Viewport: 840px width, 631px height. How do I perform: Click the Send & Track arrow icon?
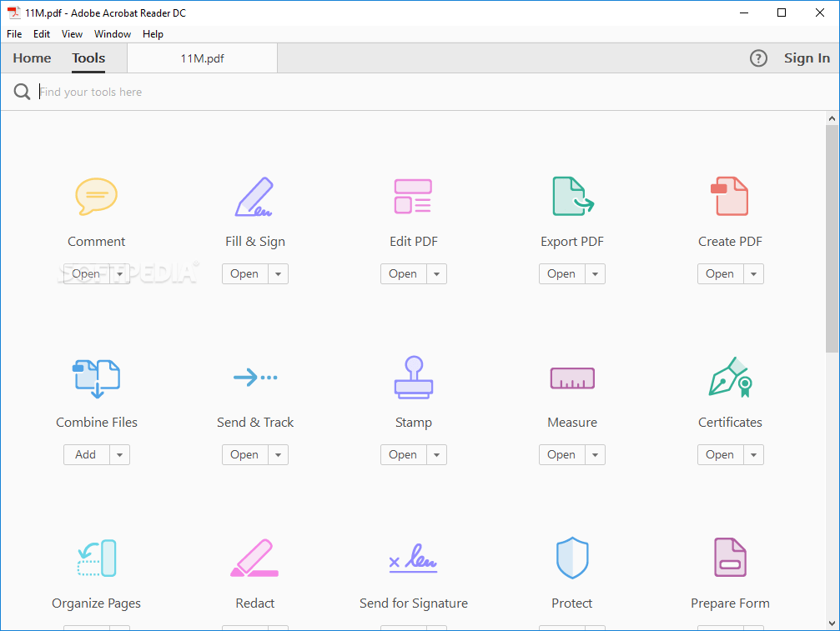point(255,378)
